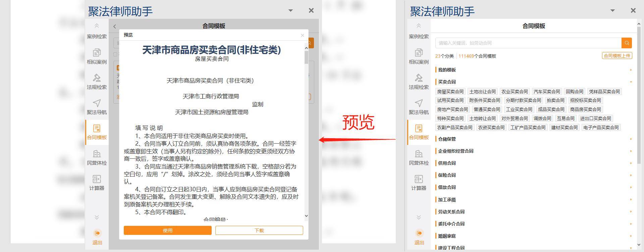The width and height of the screenshot is (644, 252).
Task: Click the preview dialog scrollbar down arrow
Action: [x=306, y=216]
